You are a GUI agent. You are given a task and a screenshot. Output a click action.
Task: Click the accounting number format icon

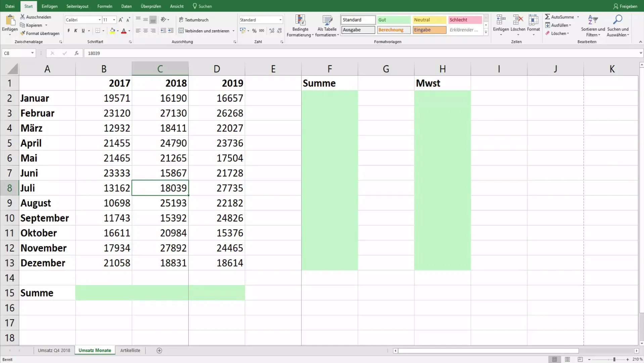click(x=243, y=31)
